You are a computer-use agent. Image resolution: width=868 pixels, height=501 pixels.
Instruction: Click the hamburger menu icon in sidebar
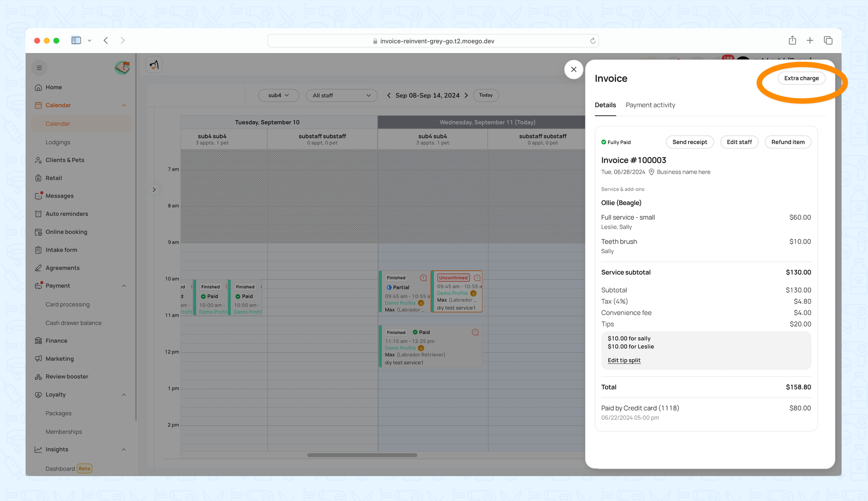pos(39,68)
